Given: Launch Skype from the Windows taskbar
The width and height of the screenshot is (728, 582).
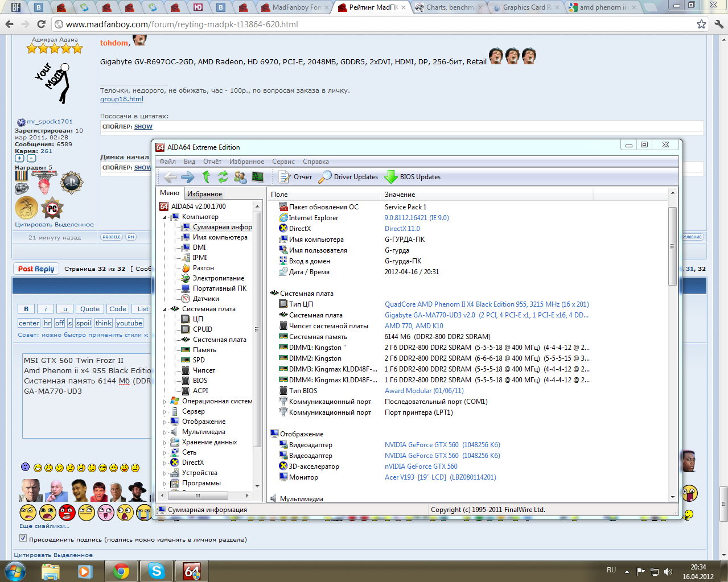Looking at the screenshot, I should pos(156,571).
